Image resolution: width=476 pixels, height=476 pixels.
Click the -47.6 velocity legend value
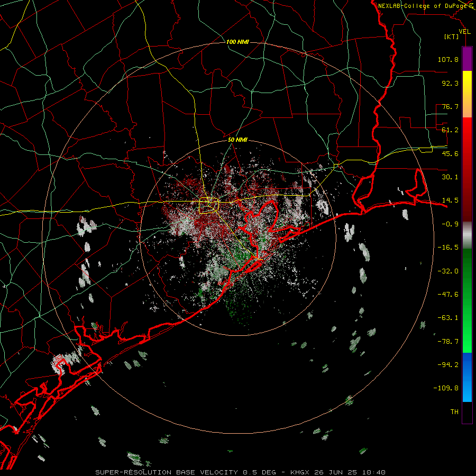[448, 295]
